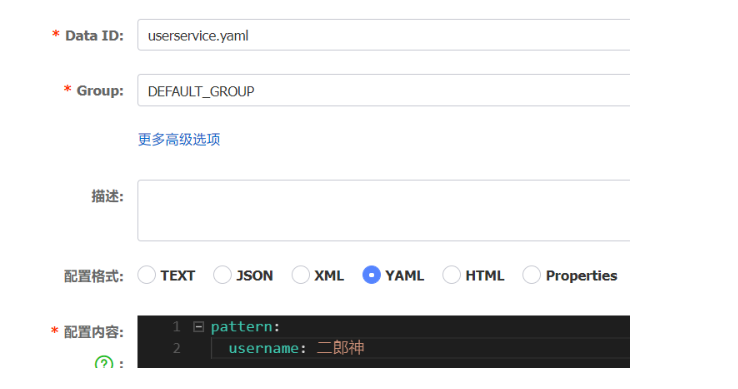Focus the 描述 text area
Screen dimensions: 738x389
pyautogui.click(x=384, y=211)
